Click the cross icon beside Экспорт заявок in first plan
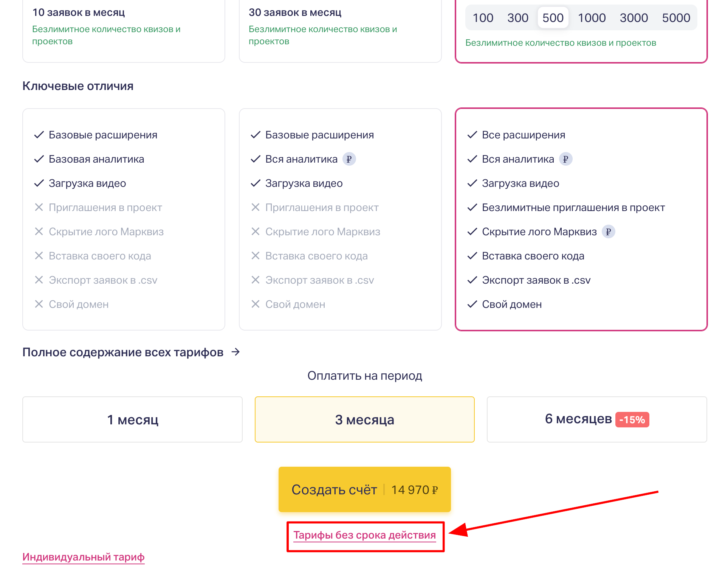 point(39,280)
